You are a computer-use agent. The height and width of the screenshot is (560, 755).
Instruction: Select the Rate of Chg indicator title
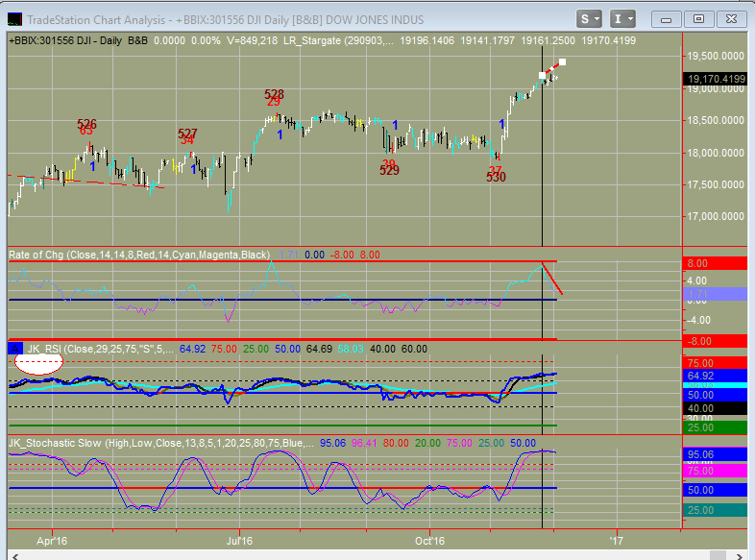pyautogui.click(x=139, y=255)
